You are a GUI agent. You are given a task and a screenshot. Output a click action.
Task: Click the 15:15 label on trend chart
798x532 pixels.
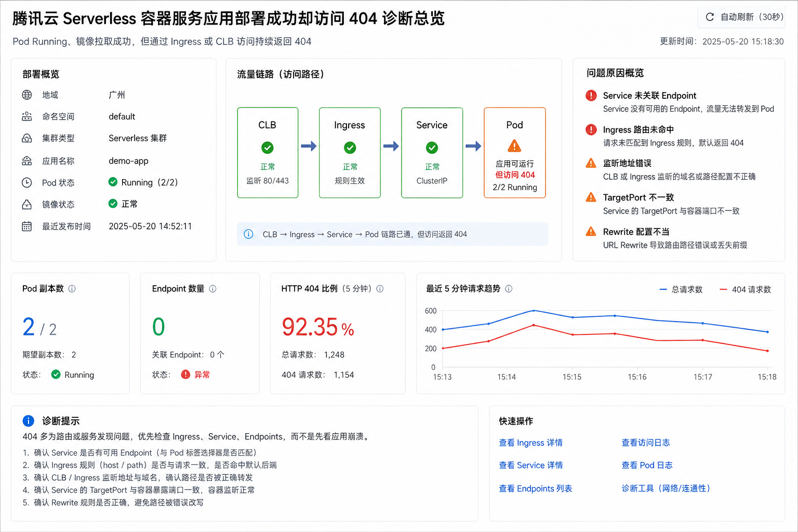572,377
